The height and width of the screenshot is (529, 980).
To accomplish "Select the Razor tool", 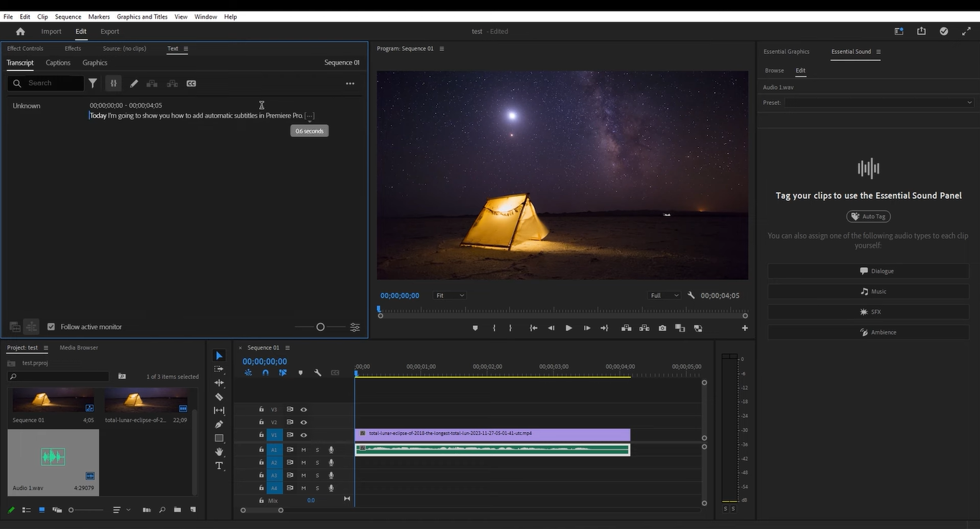I will tap(219, 397).
